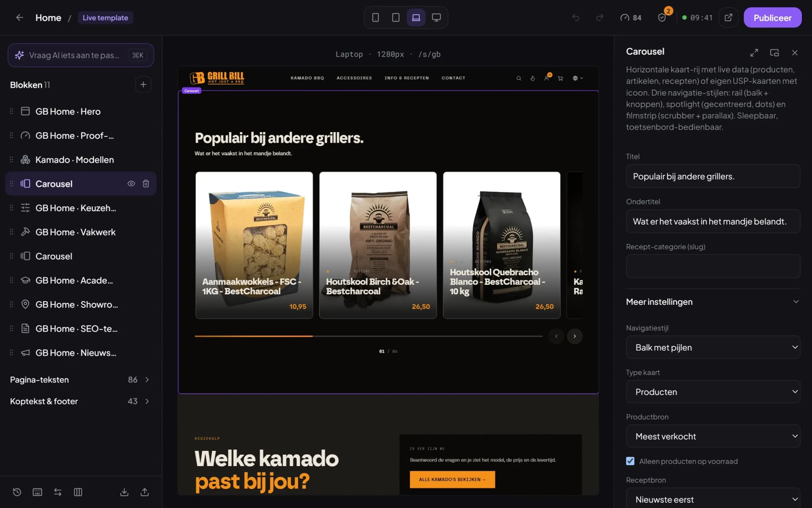Click the Live template badge
Screen dimensions: 812x508
click(105, 18)
